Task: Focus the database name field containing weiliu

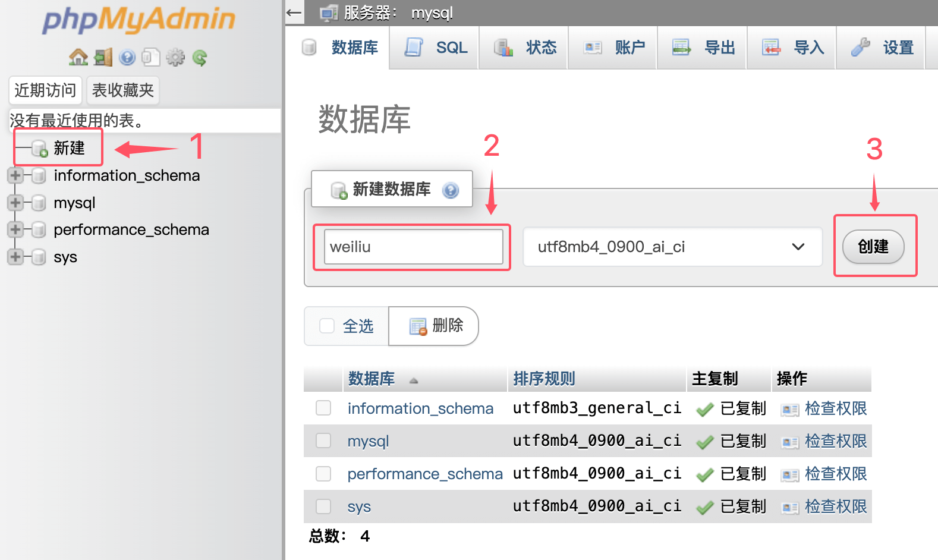Action: point(414,247)
